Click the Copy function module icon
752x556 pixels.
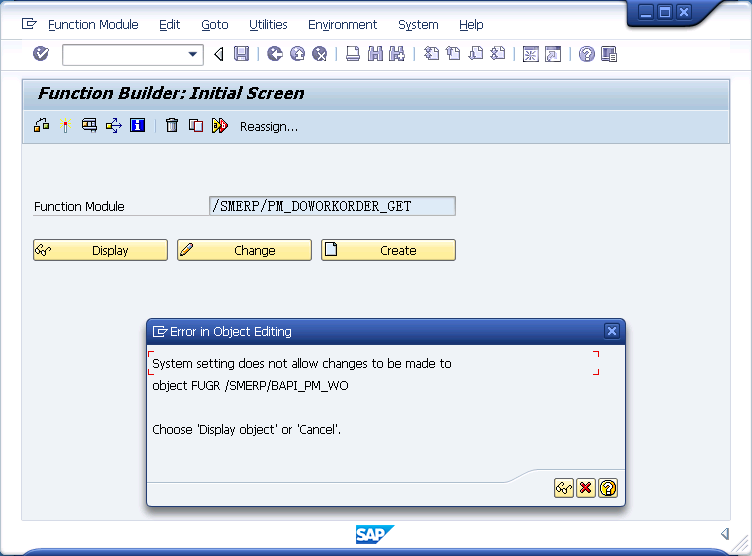[x=196, y=126]
